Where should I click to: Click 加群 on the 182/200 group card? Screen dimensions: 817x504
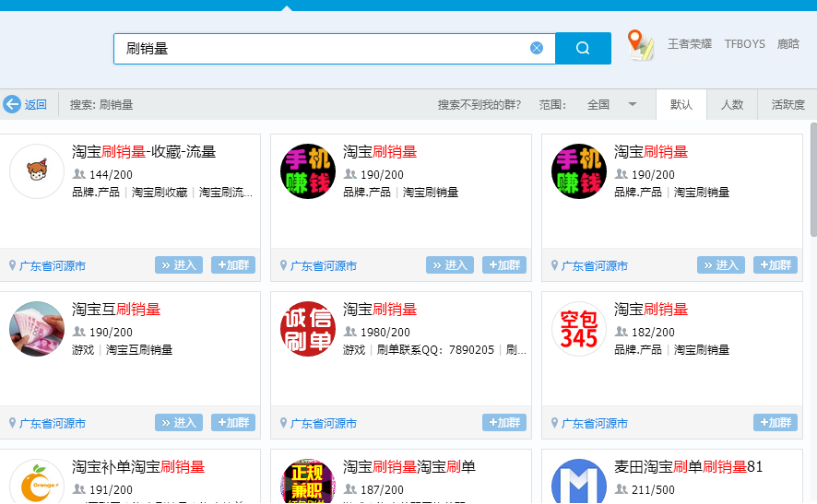pos(776,422)
